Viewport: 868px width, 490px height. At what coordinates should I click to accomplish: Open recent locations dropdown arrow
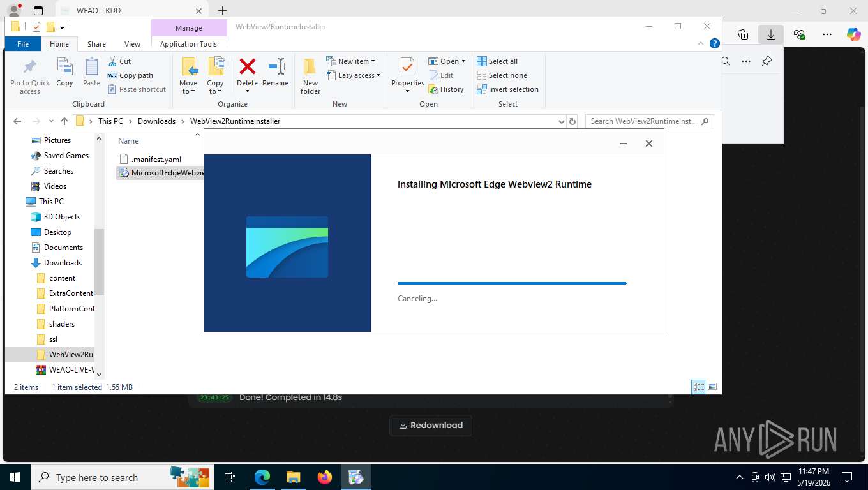click(x=51, y=121)
